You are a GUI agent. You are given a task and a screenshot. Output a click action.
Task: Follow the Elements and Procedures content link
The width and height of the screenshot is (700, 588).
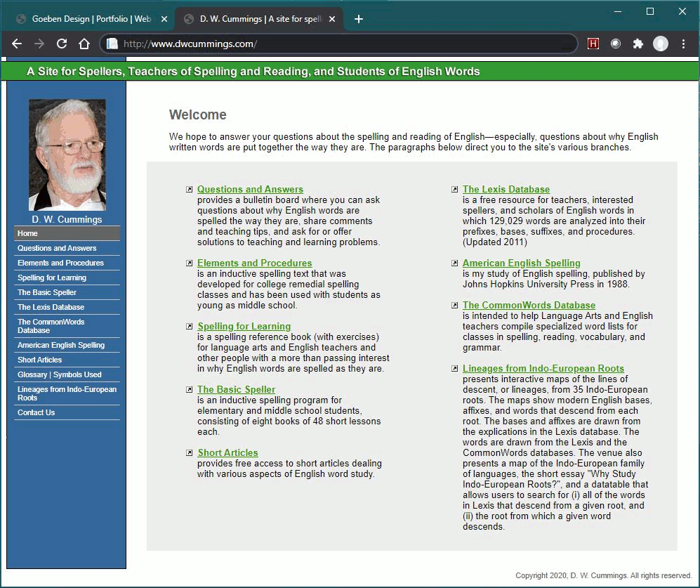[254, 263]
